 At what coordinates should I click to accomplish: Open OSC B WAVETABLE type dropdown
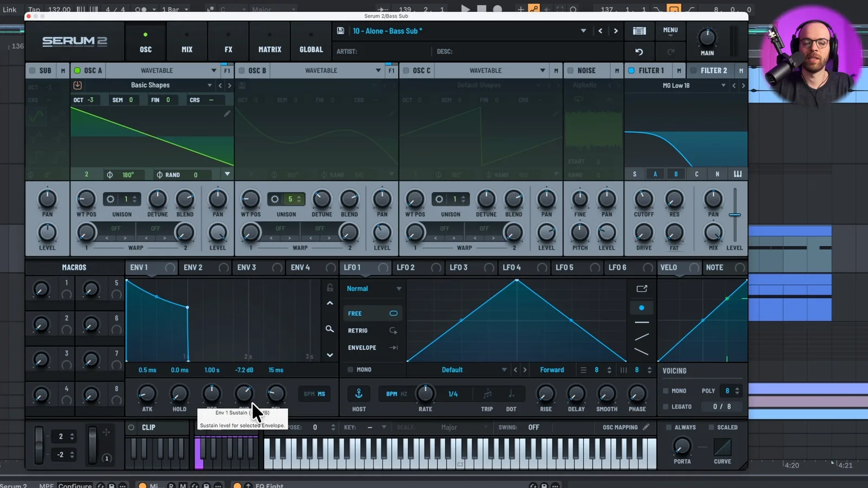(x=378, y=70)
